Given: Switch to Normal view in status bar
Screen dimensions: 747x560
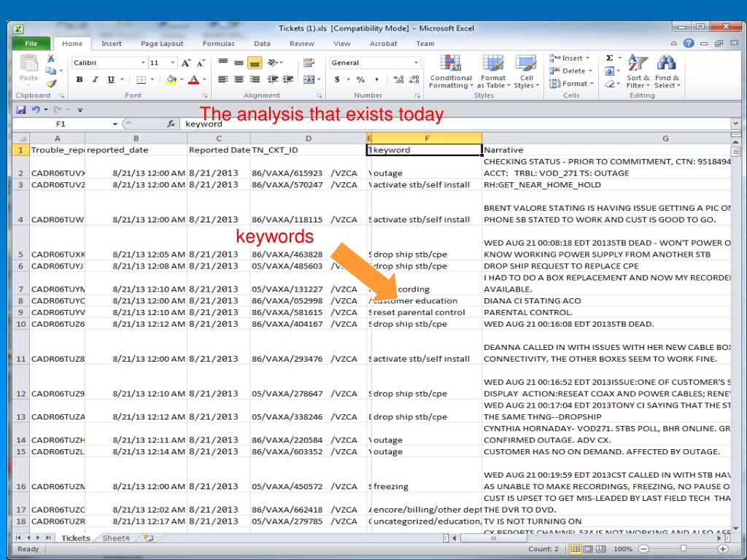Looking at the screenshot, I should (x=576, y=549).
